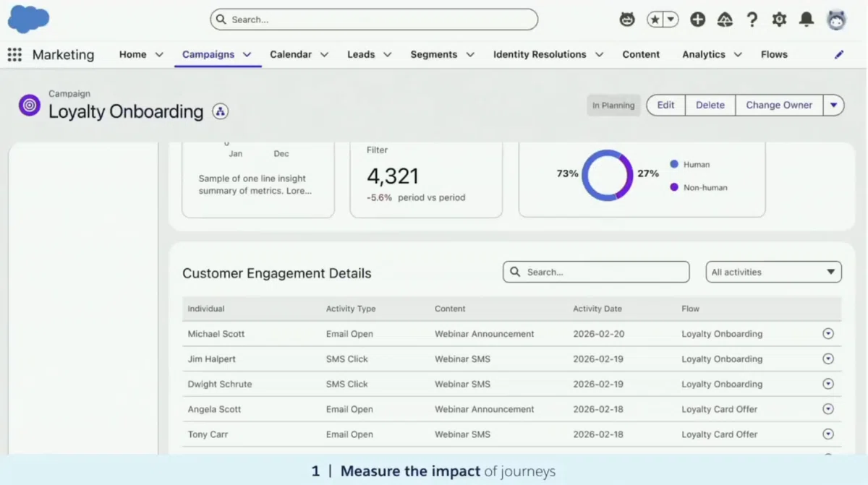Expand the Segments tab chevron
Image resolution: width=868 pixels, height=485 pixels.
[x=470, y=54]
